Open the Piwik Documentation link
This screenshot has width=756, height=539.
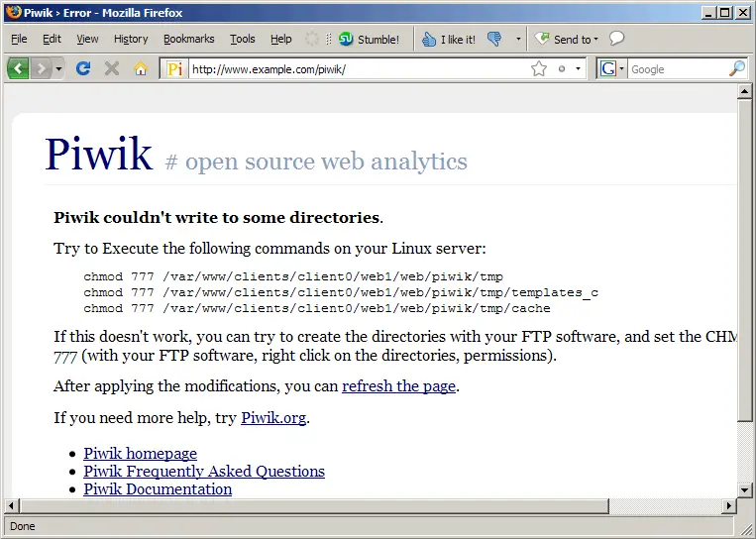(158, 488)
